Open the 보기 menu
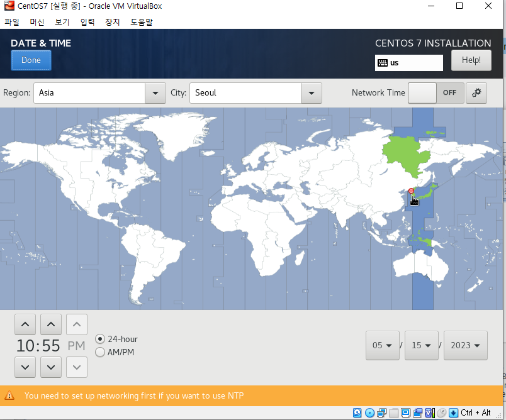Viewport: 506px width, 420px height. (x=62, y=22)
